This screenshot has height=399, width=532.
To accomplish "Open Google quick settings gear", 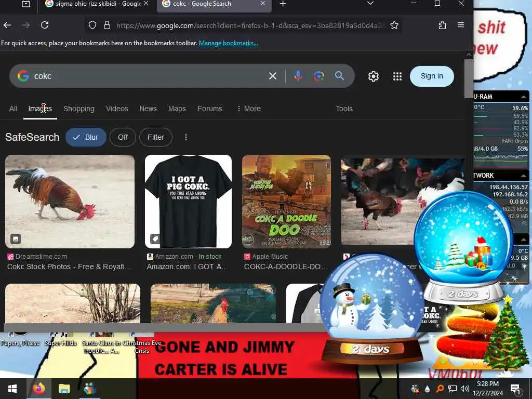I will pos(374,76).
